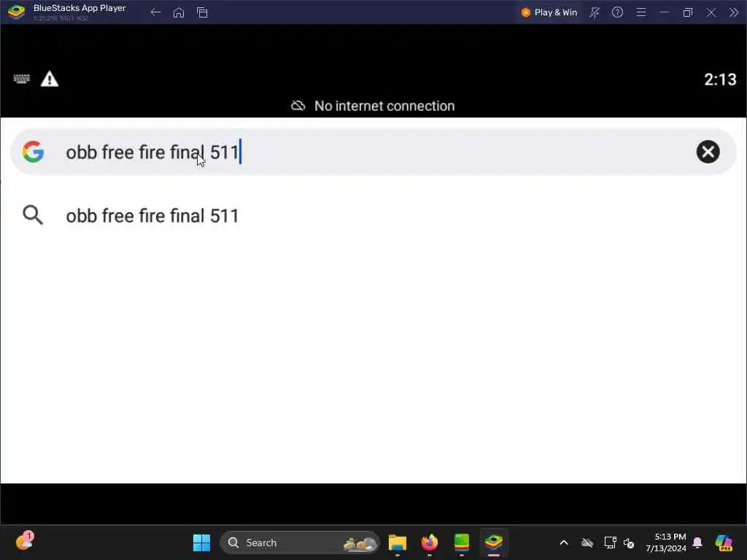Click the keyboard icon in Android status bar
Screen dimensions: 747x560
[21, 79]
